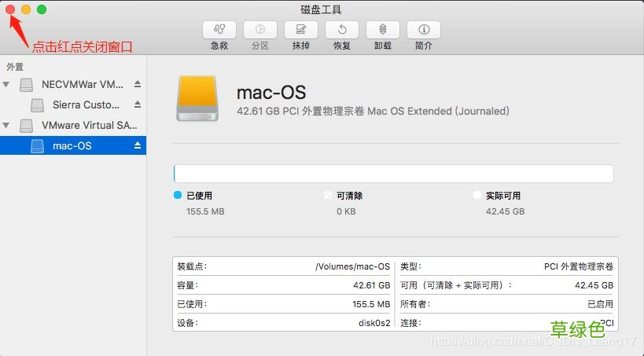Select the mac-OS row in sidebar

pyautogui.click(x=73, y=145)
